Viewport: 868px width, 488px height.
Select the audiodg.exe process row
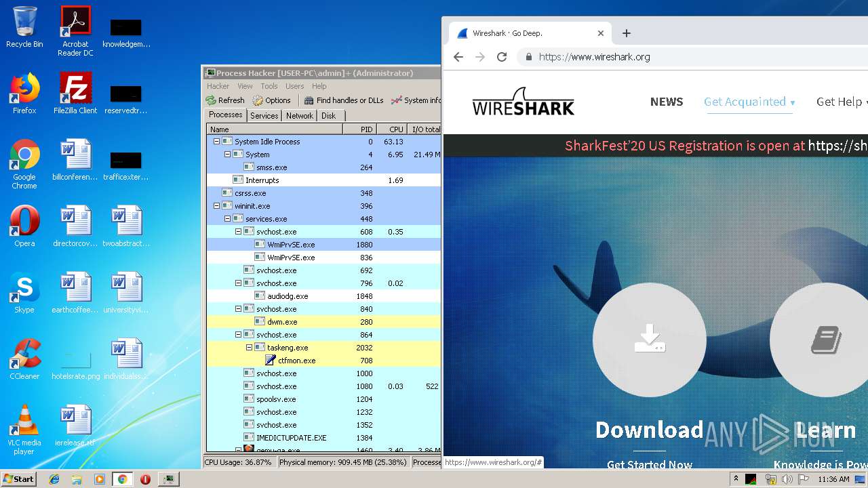[x=323, y=296]
